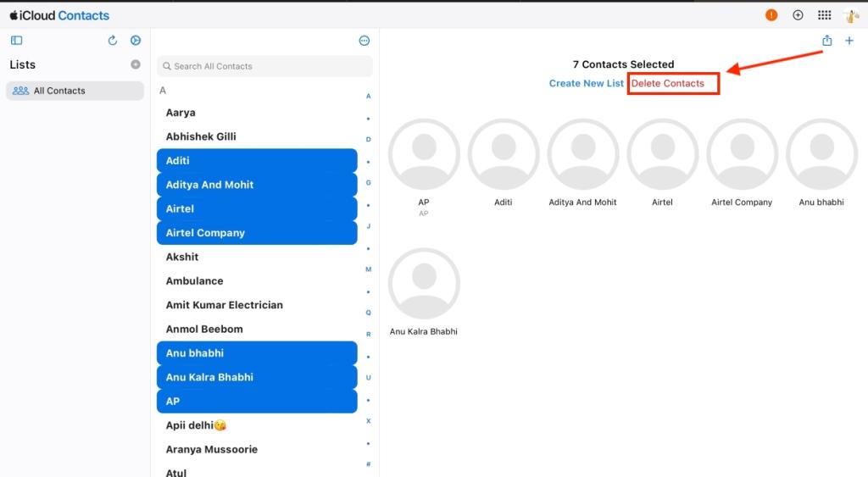Click Airtel Company contact row
This screenshot has height=477, width=868.
coord(257,233)
